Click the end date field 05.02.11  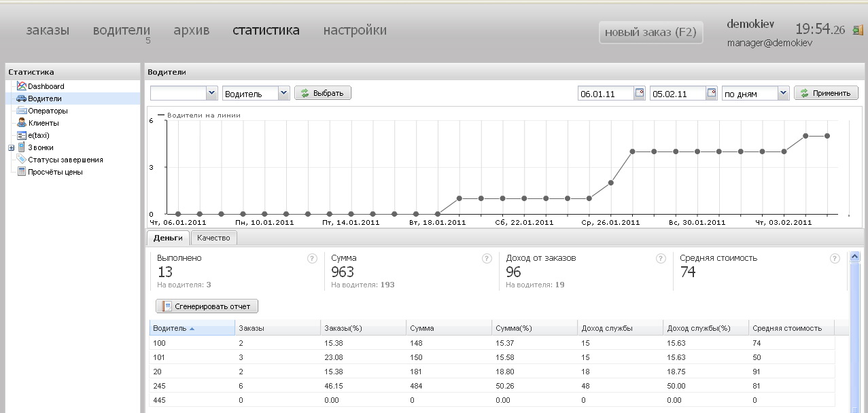point(678,93)
